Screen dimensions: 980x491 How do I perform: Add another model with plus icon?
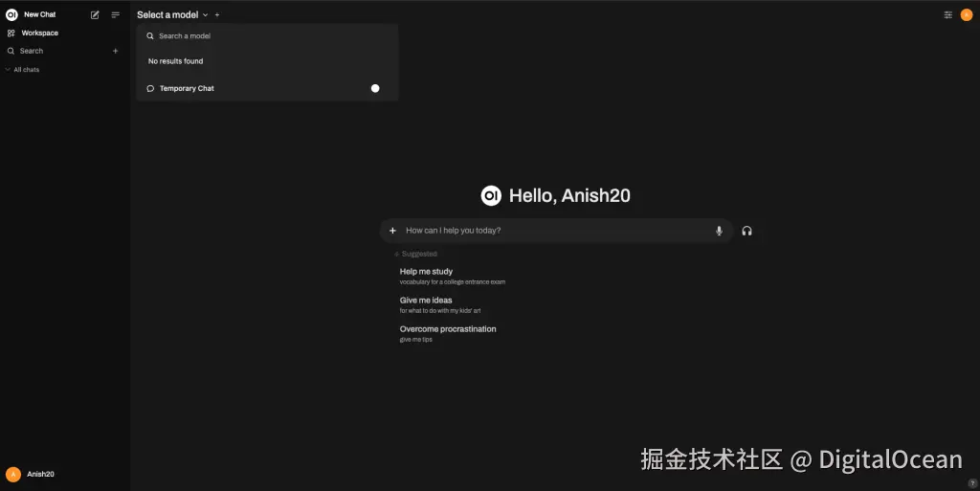click(217, 15)
